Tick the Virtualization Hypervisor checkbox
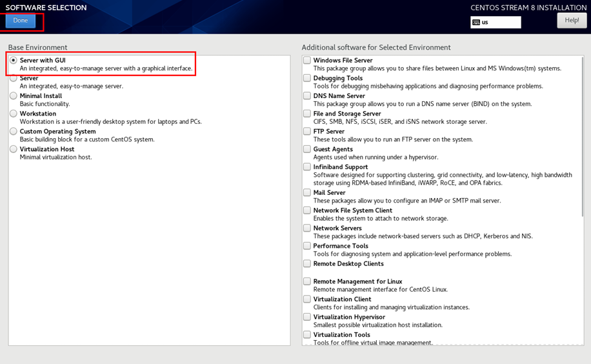 (x=307, y=316)
